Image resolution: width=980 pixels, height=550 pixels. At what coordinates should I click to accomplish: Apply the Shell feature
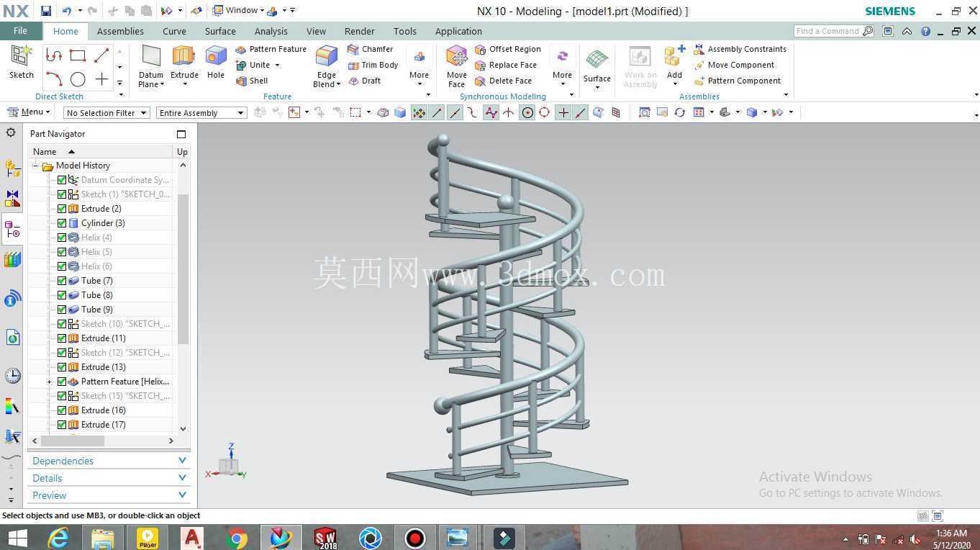tap(252, 81)
